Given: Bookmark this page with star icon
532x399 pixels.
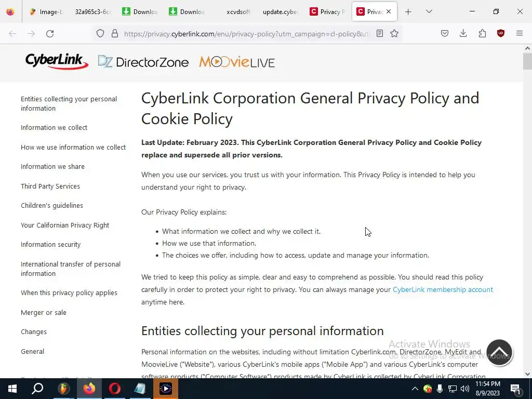Looking at the screenshot, I should click(x=394, y=33).
